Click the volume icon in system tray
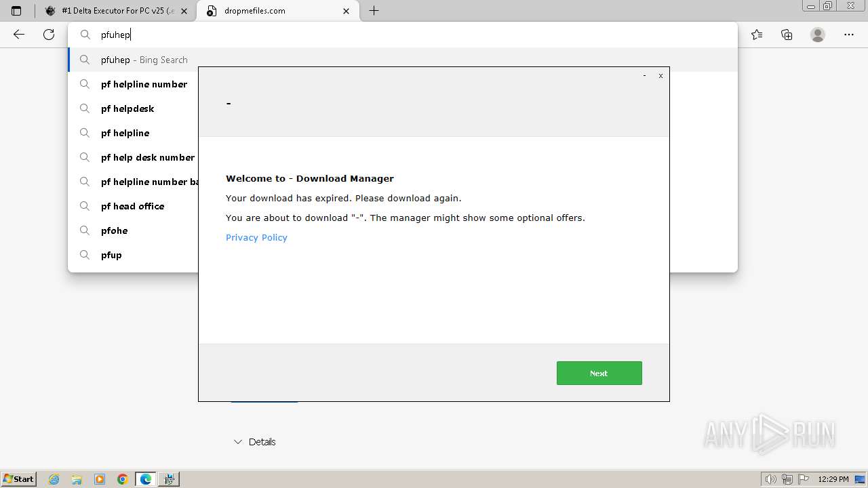Screen dimensions: 868x488 coord(770,479)
